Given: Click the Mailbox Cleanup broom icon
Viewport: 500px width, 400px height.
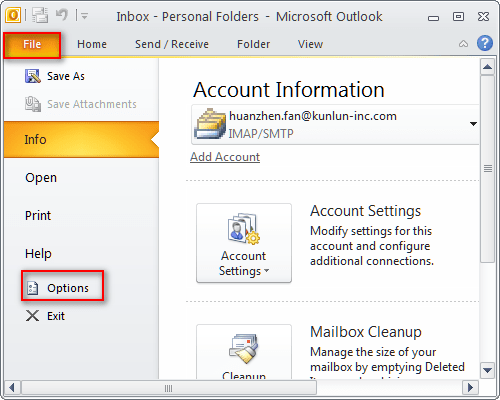Looking at the screenshot, I should pos(243,348).
